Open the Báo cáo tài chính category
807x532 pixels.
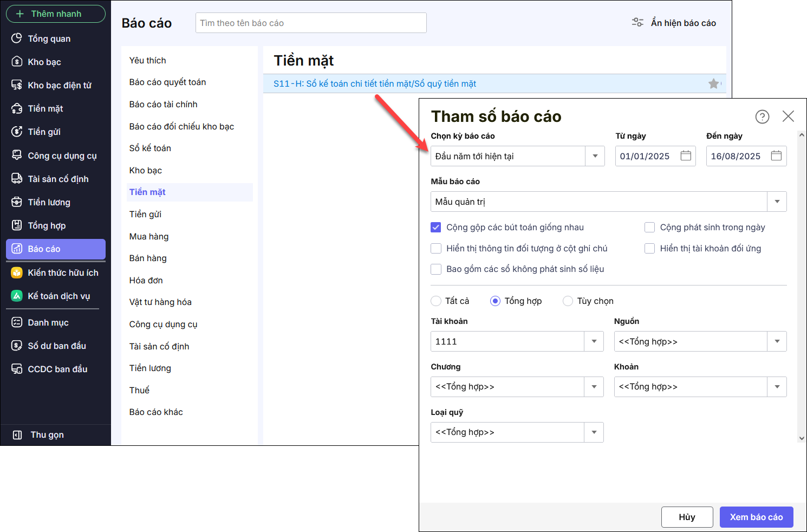click(163, 104)
